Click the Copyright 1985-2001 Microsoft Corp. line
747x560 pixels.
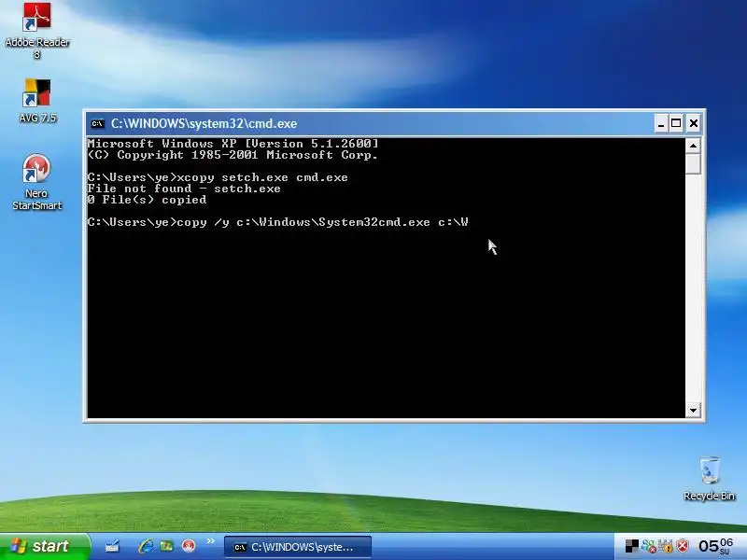(233, 155)
